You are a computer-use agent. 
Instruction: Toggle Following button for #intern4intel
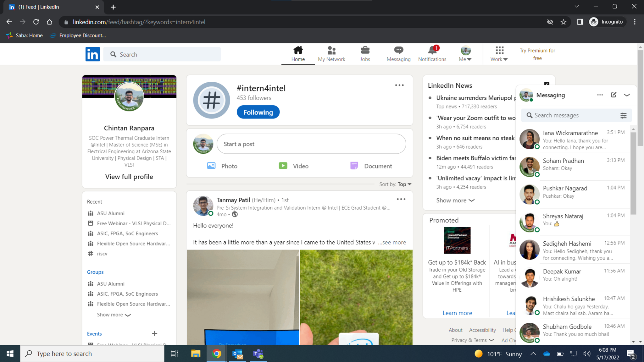[x=258, y=112]
